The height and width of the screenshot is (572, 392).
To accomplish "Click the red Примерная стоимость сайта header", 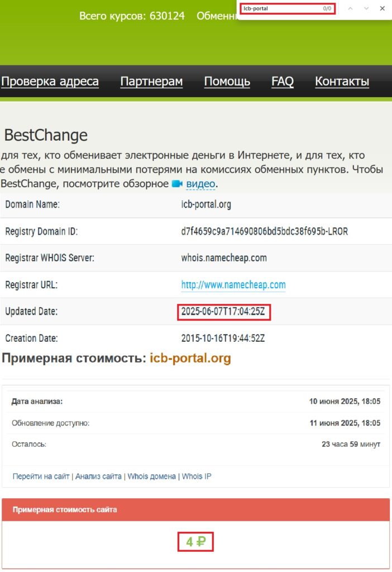I will [196, 509].
